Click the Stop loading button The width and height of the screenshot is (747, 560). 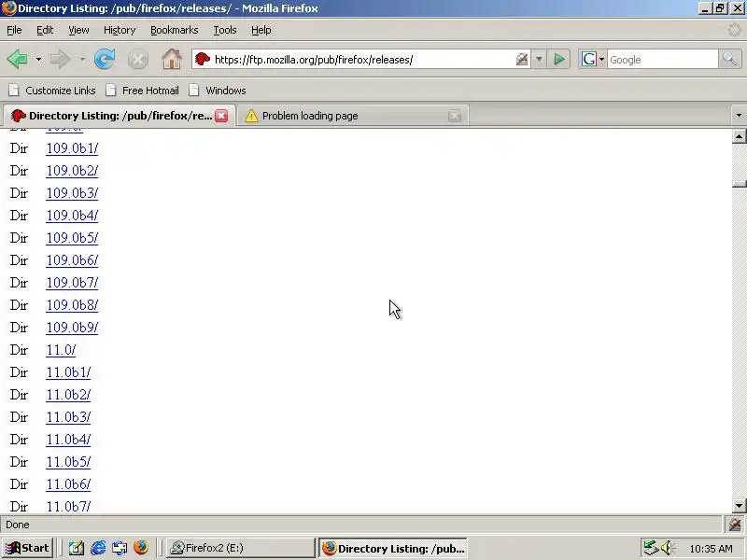pos(137,60)
